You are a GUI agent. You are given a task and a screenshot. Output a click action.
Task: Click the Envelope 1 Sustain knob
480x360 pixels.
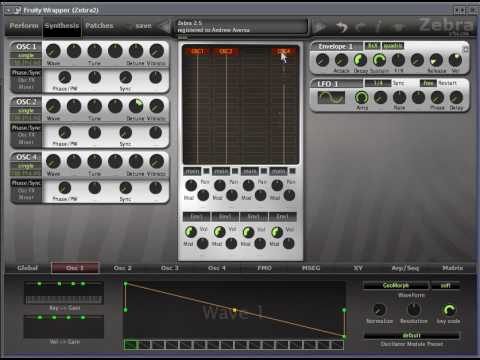[379, 60]
